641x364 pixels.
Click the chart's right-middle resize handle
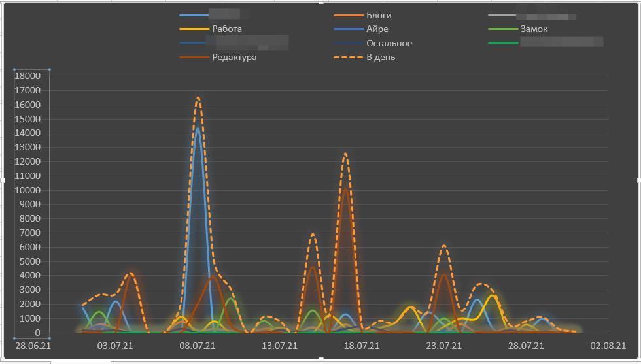click(x=638, y=180)
